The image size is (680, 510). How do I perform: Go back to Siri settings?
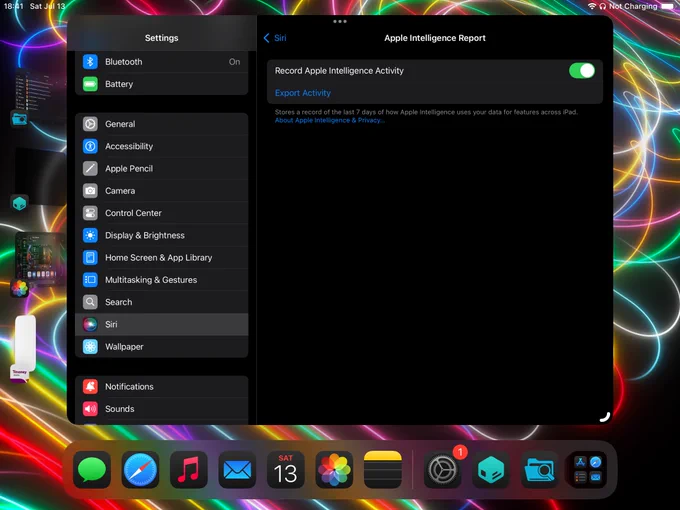click(275, 38)
